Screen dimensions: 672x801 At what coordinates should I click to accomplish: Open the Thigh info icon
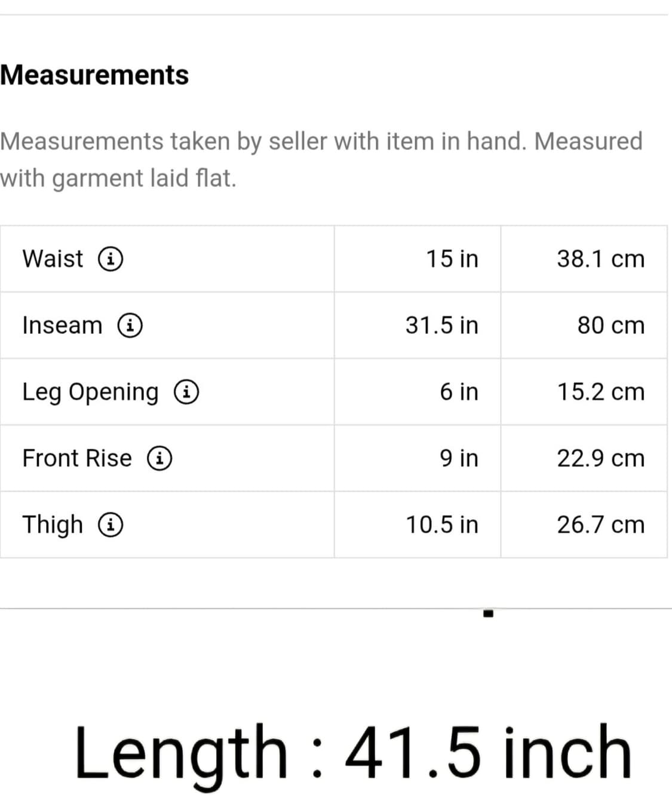tap(111, 524)
